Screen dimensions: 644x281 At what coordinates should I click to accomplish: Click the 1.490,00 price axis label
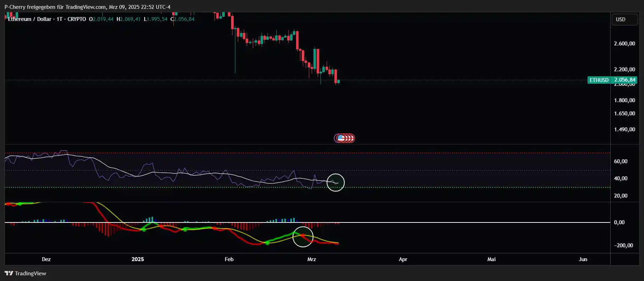(x=624, y=130)
